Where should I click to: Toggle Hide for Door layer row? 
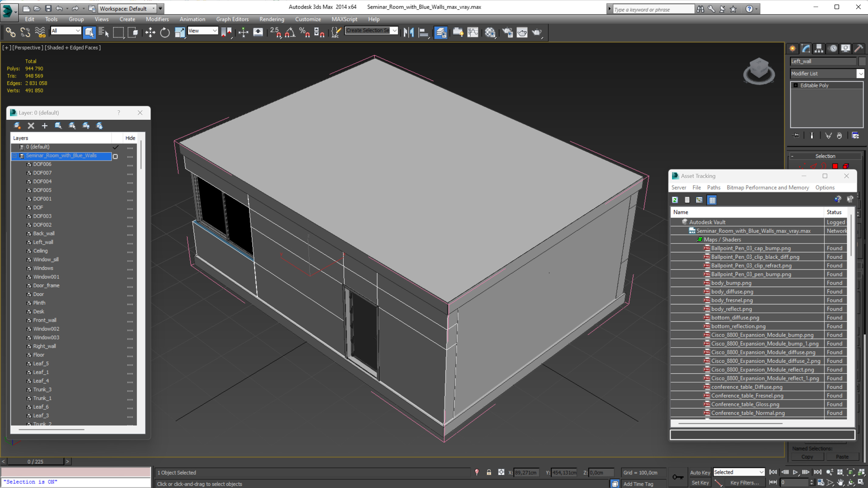(130, 295)
